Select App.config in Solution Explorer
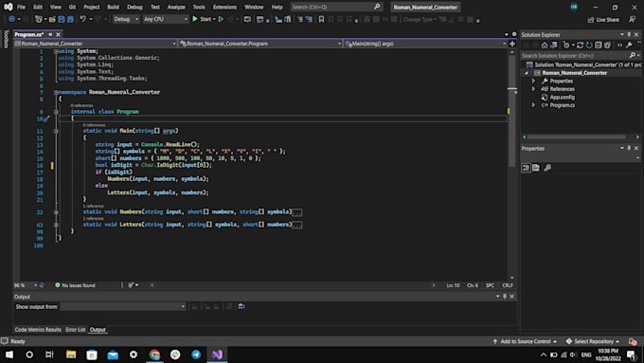This screenshot has height=363, width=644. tap(562, 97)
